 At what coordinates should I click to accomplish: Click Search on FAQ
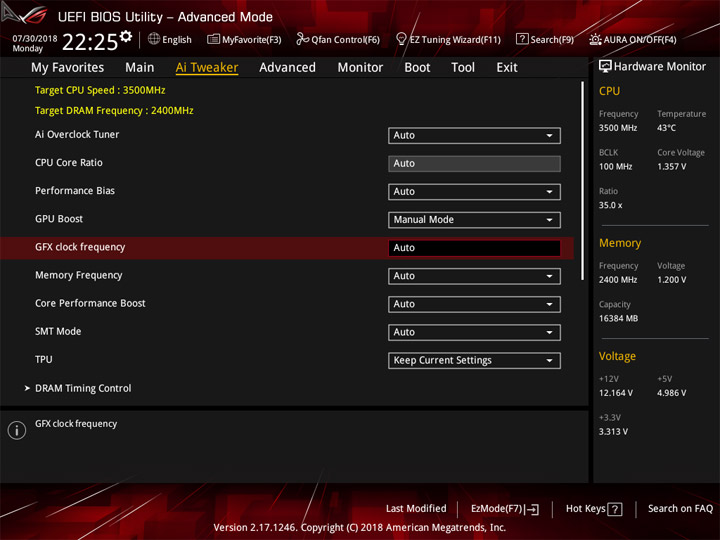pos(680,508)
